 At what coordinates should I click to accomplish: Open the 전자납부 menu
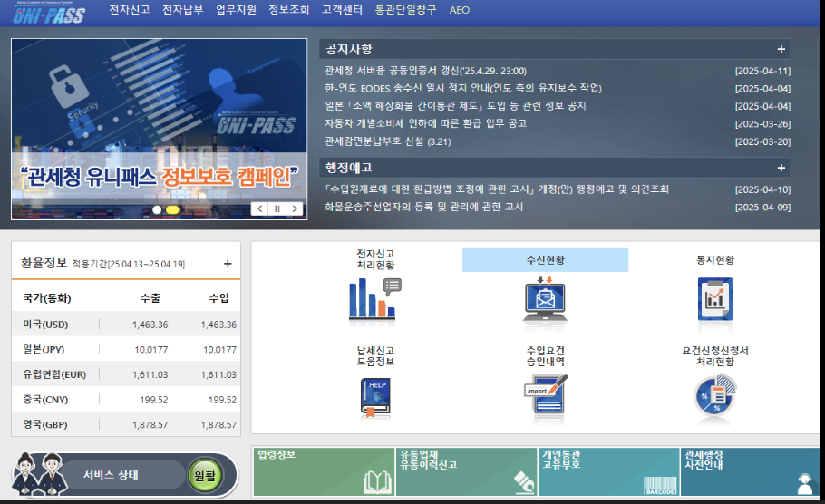point(182,9)
